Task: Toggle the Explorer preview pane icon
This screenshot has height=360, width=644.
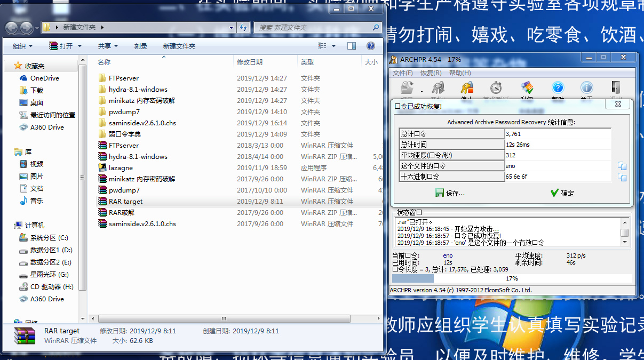Action: (352, 46)
